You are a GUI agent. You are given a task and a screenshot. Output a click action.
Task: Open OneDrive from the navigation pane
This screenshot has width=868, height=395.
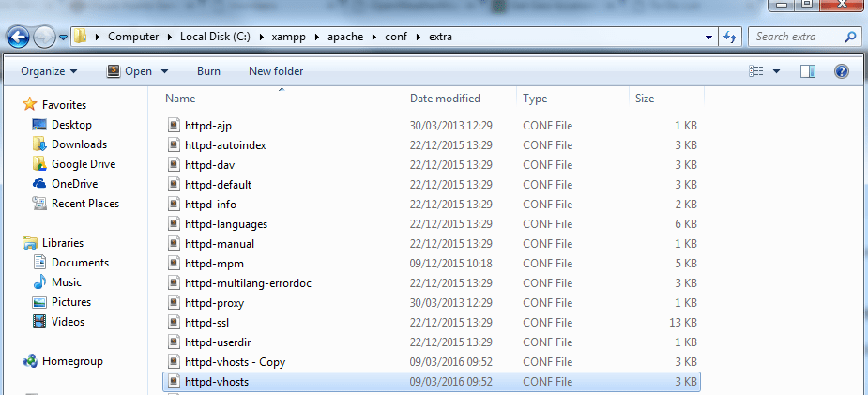click(74, 184)
